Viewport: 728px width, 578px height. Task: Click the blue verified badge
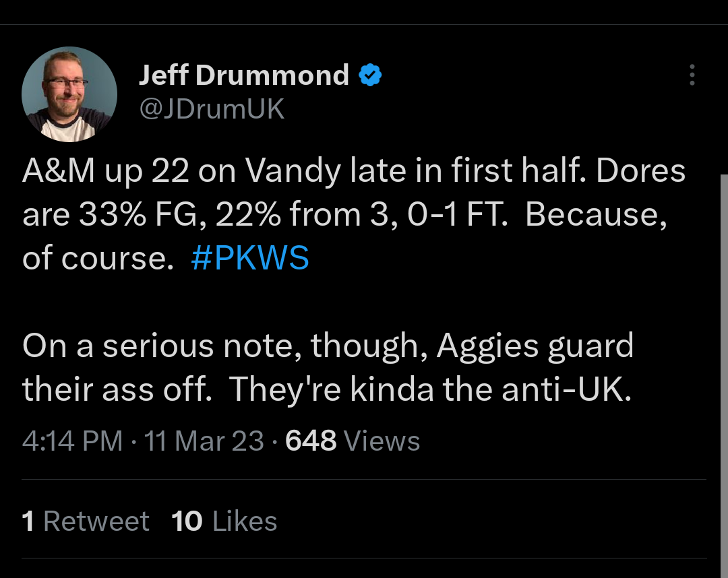coord(370,75)
